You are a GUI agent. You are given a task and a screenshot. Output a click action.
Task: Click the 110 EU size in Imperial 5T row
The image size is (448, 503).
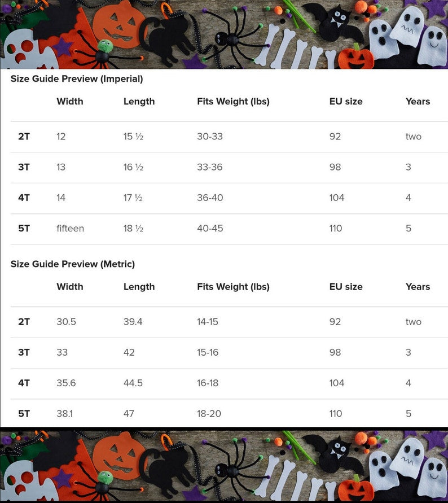(336, 229)
